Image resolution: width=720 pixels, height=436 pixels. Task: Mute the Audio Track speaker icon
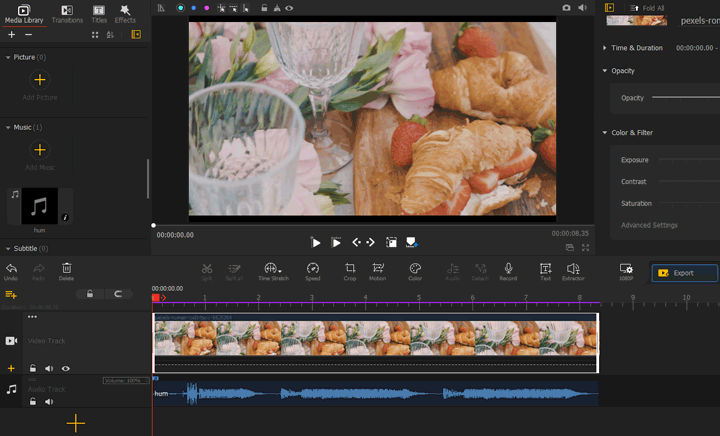click(48, 401)
